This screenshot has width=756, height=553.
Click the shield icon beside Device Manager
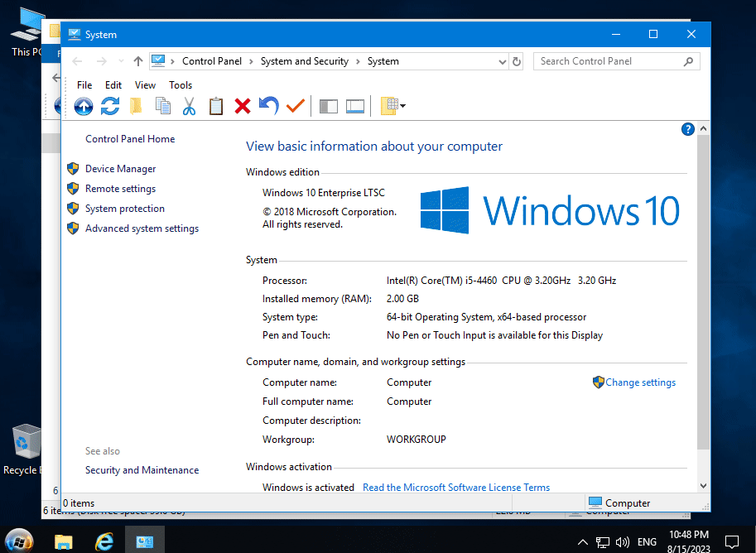coord(73,168)
